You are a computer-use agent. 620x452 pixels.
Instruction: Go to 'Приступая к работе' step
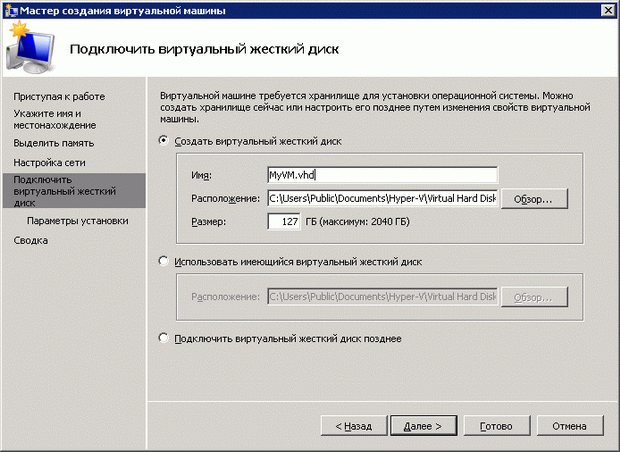click(59, 96)
